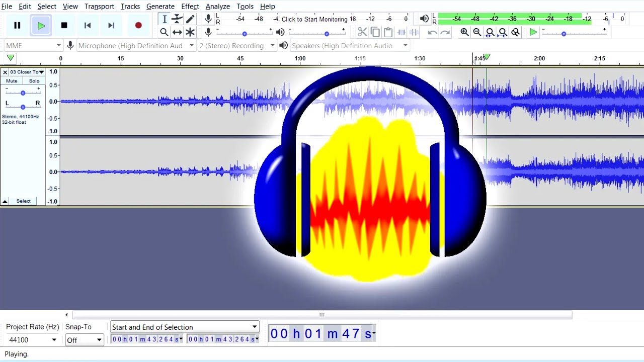Click the green Play button
This screenshot has height=362, width=644.
click(x=41, y=25)
